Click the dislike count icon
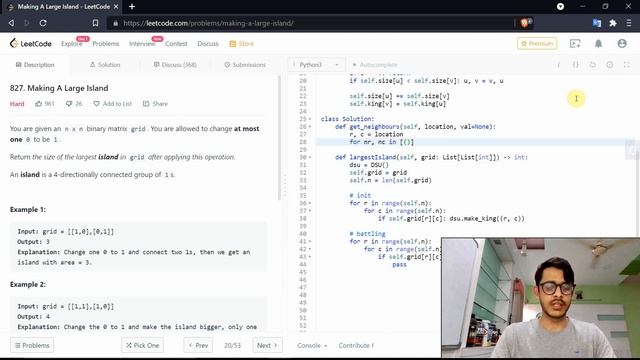640x360 pixels. pos(69,104)
